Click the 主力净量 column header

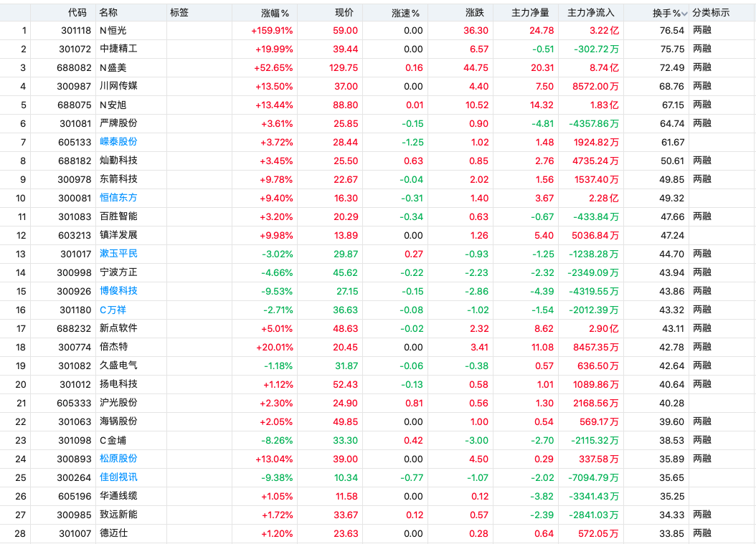click(530, 12)
